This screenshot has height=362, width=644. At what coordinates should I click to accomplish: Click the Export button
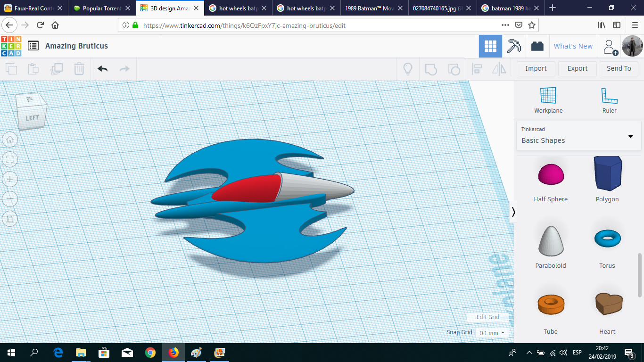click(578, 68)
